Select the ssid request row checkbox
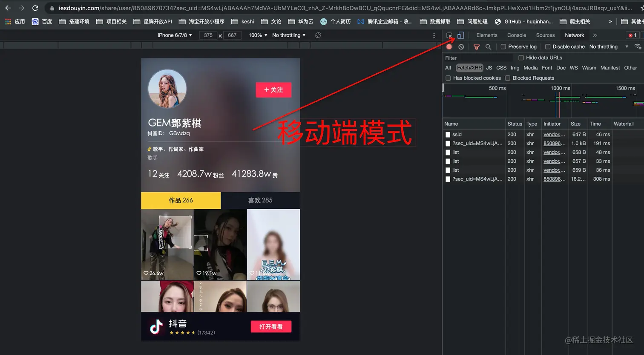 click(448, 134)
